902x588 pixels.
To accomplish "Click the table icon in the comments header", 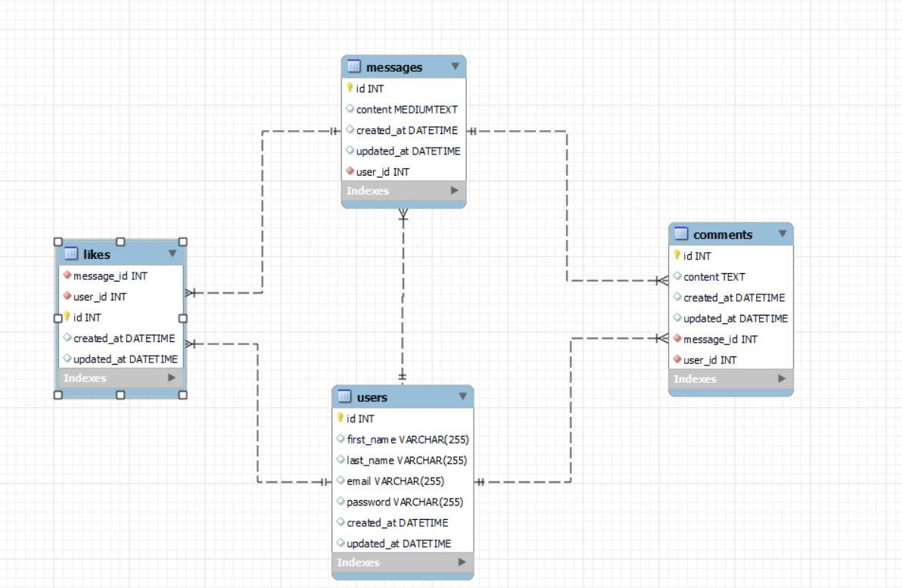I will tap(680, 235).
